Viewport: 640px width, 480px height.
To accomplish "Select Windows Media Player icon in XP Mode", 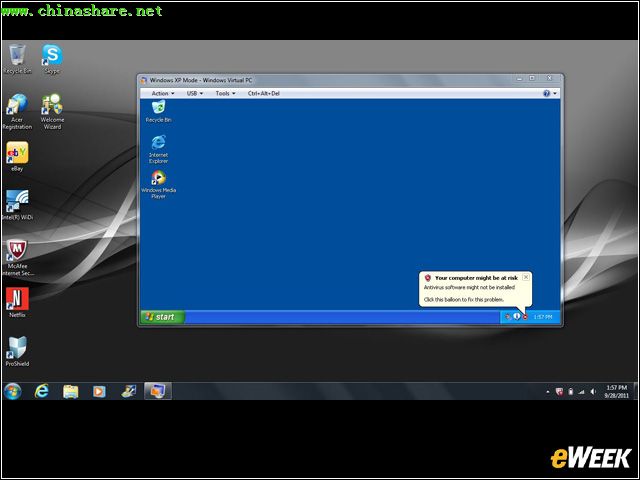I will coord(158,184).
